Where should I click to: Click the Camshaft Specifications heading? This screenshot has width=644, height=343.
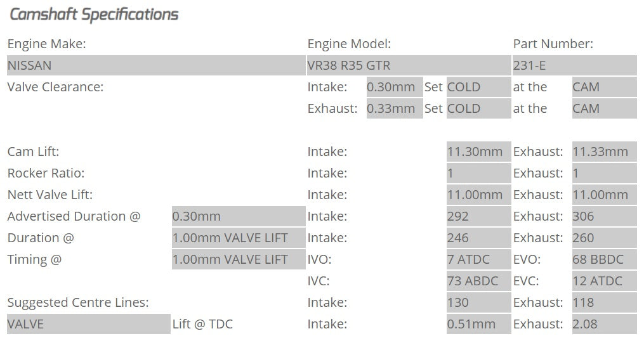coord(94,15)
